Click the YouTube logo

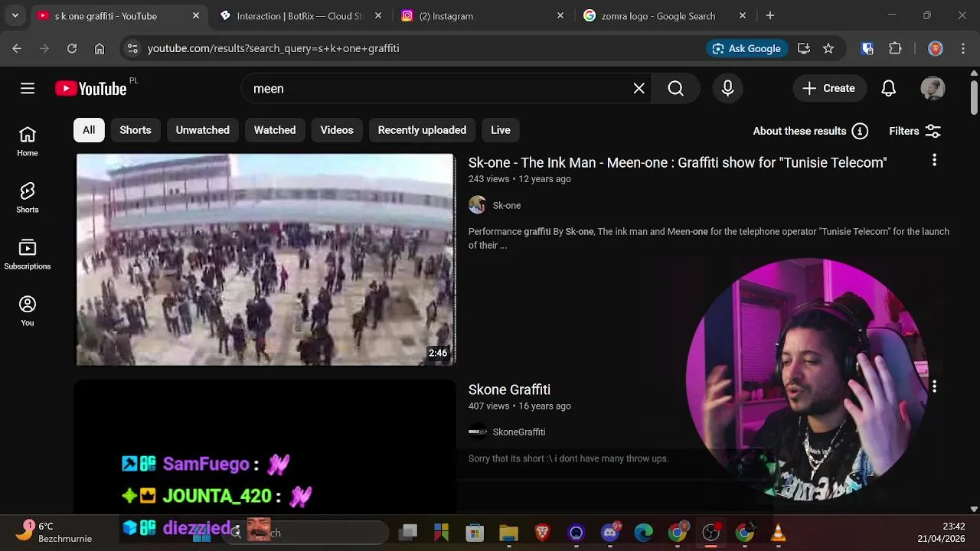pos(91,89)
